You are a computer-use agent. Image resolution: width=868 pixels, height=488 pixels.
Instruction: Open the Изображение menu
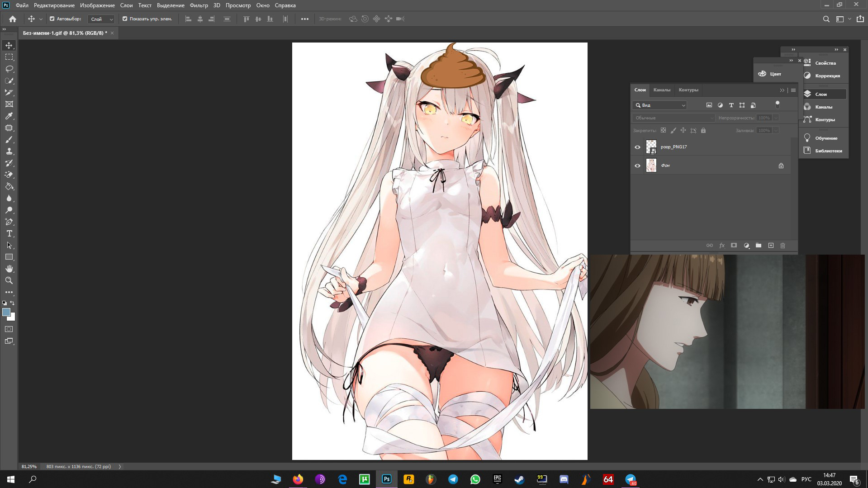pos(97,5)
